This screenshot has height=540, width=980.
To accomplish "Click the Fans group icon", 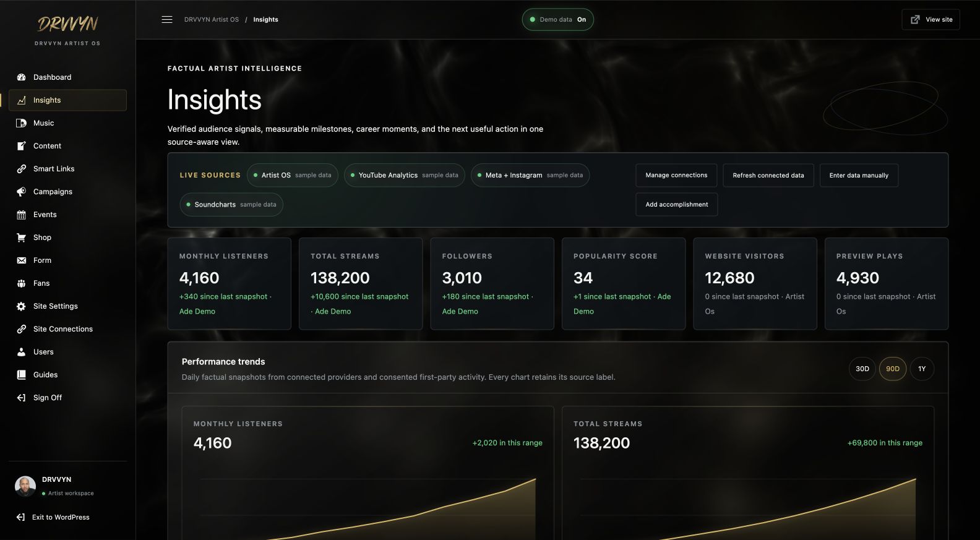I will pyautogui.click(x=21, y=283).
